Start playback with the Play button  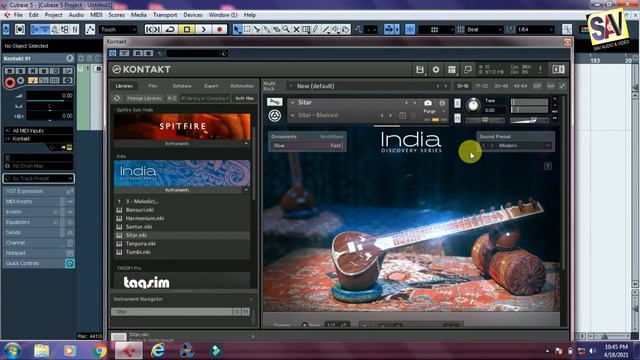coord(203,29)
